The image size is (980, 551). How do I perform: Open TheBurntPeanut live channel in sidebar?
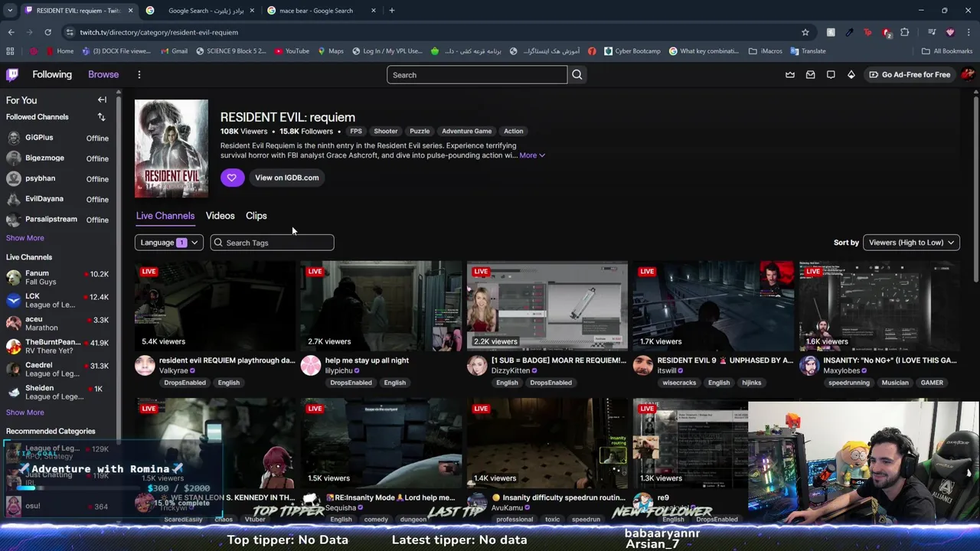pos(57,346)
